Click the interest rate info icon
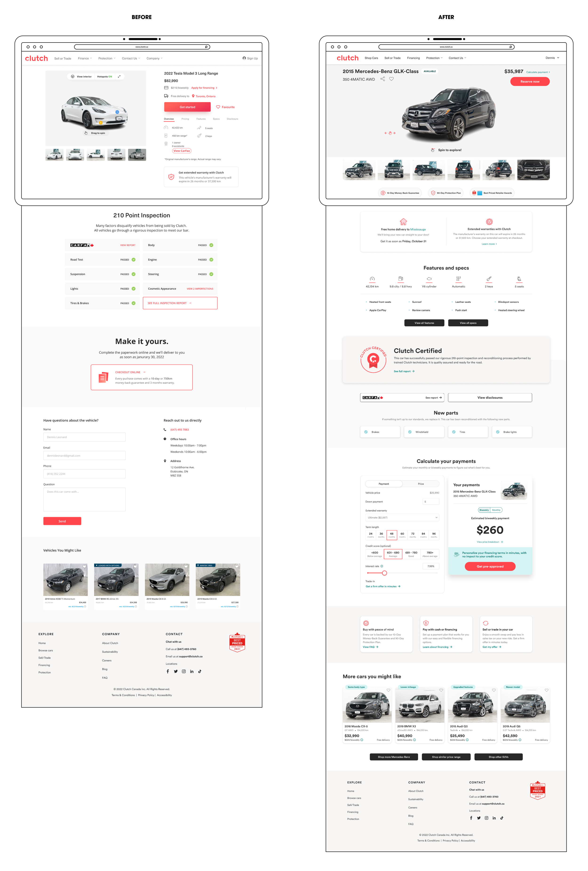Viewport: 588px width, 871px height. click(x=382, y=566)
